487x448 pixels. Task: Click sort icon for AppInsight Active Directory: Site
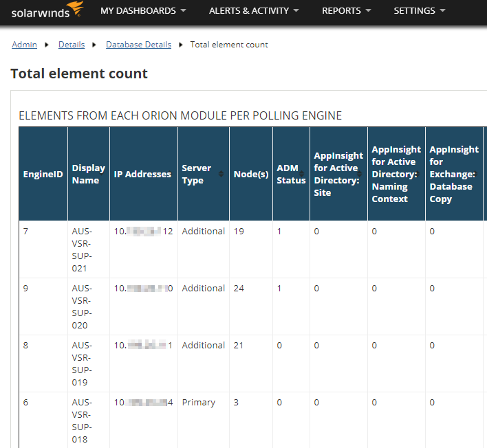(x=359, y=175)
